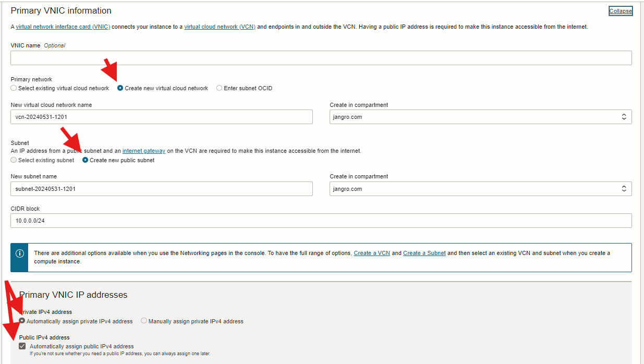644x364 pixels.
Task: Collapse the Primary VNIC information section
Action: pyautogui.click(x=620, y=10)
